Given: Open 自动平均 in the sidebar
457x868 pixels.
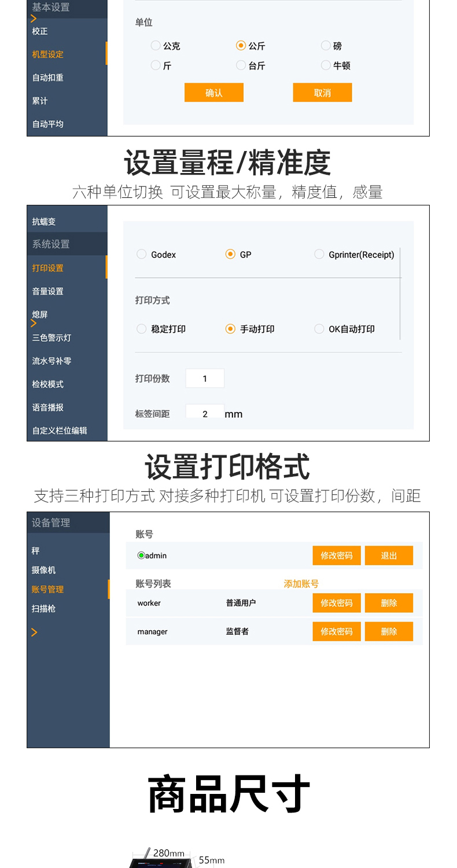Looking at the screenshot, I should click(48, 124).
